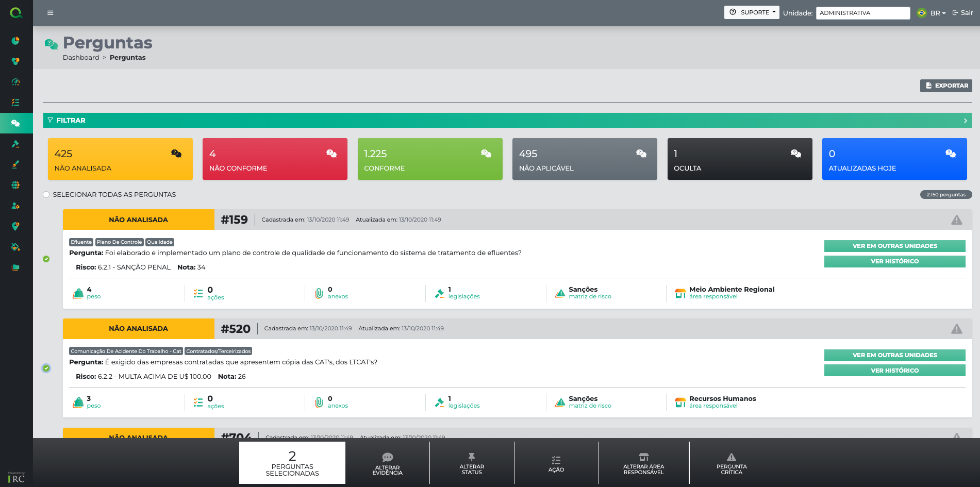Viewport: 980px width, 487px height.
Task: Open the pie chart dashboard sidebar icon
Action: (x=15, y=41)
